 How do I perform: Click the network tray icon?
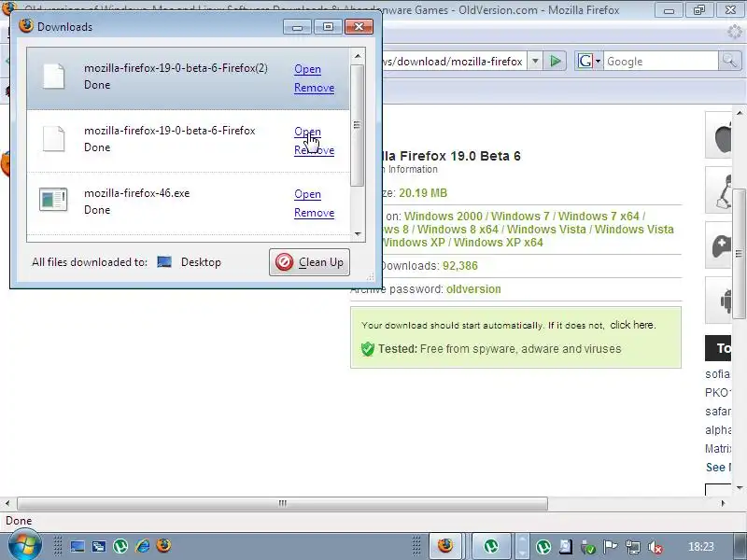pos(633,547)
